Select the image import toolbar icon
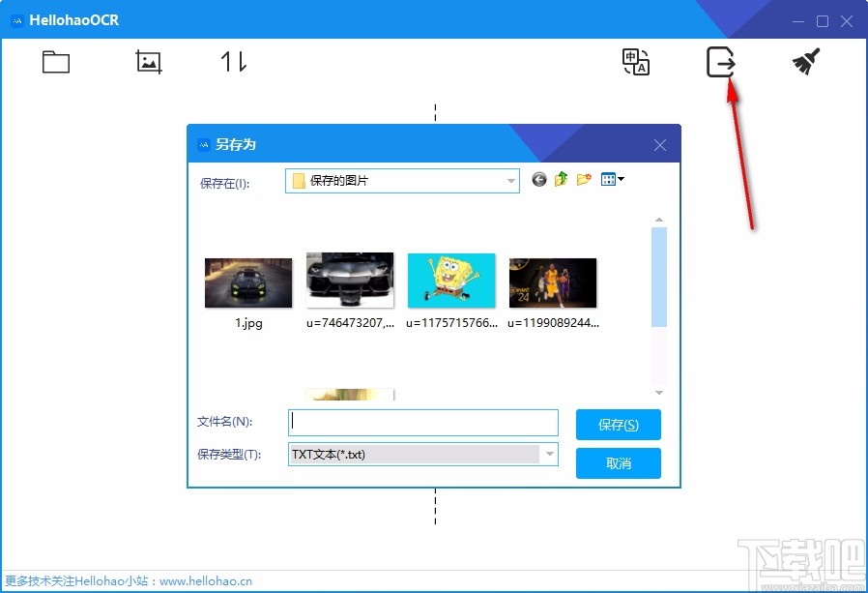This screenshot has width=868, height=593. coord(148,61)
